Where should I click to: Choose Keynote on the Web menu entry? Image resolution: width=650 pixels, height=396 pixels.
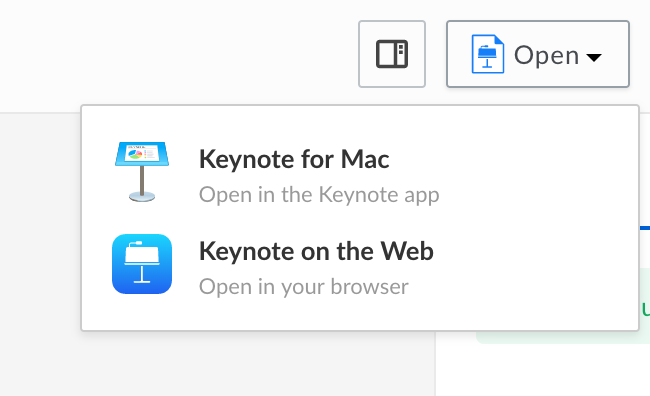pyautogui.click(x=360, y=265)
